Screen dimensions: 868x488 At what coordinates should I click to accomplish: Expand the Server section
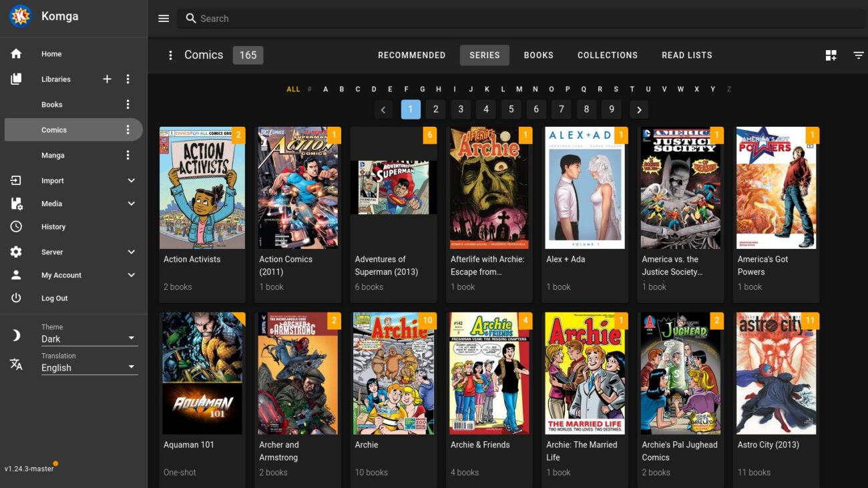coord(132,252)
